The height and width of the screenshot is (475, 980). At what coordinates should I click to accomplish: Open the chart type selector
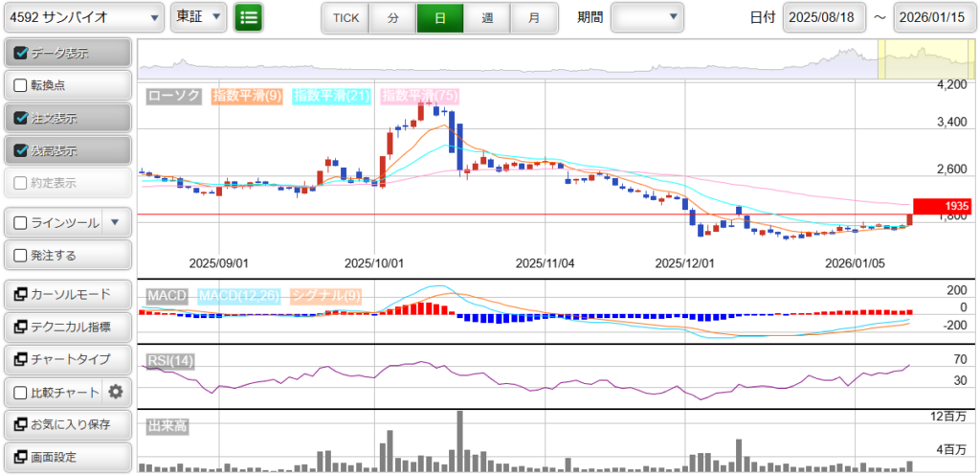67,359
